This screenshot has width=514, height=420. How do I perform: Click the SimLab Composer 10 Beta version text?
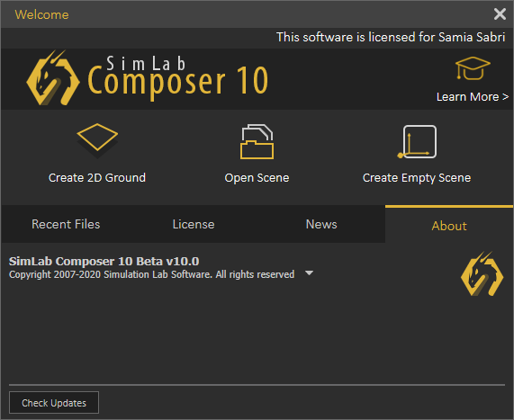[104, 262]
